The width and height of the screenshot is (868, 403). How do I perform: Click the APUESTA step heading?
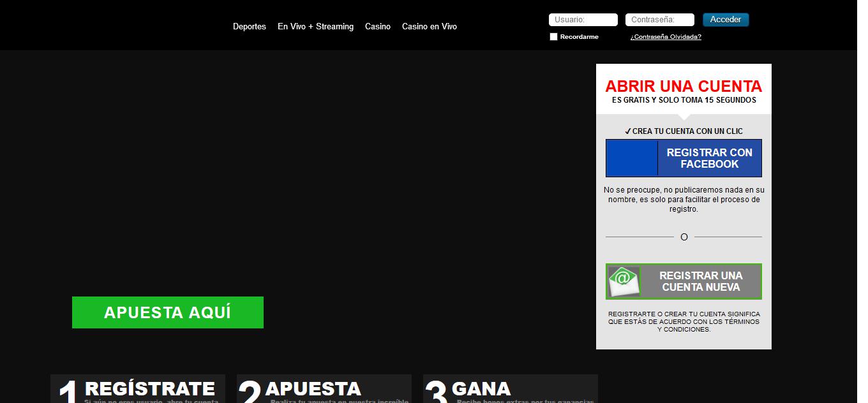click(313, 390)
